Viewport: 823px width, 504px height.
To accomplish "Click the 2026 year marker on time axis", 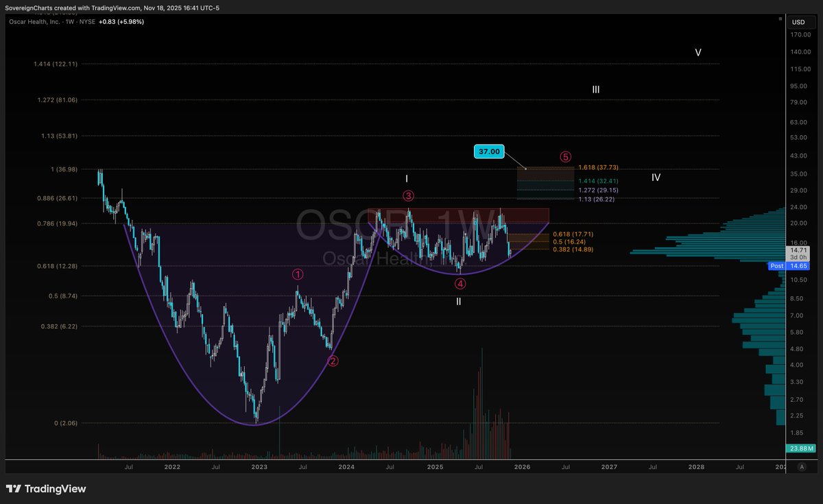I will [x=522, y=467].
